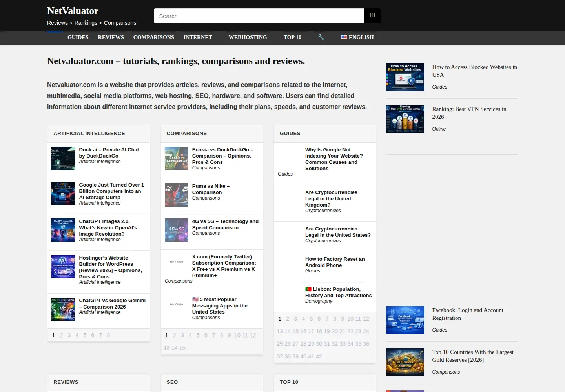Click the NetValuator site logo
The image size is (565, 392).
tap(73, 11)
